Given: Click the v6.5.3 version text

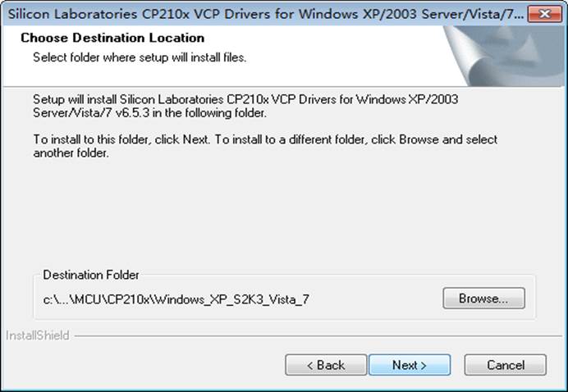Looking at the screenshot, I should click(132, 113).
